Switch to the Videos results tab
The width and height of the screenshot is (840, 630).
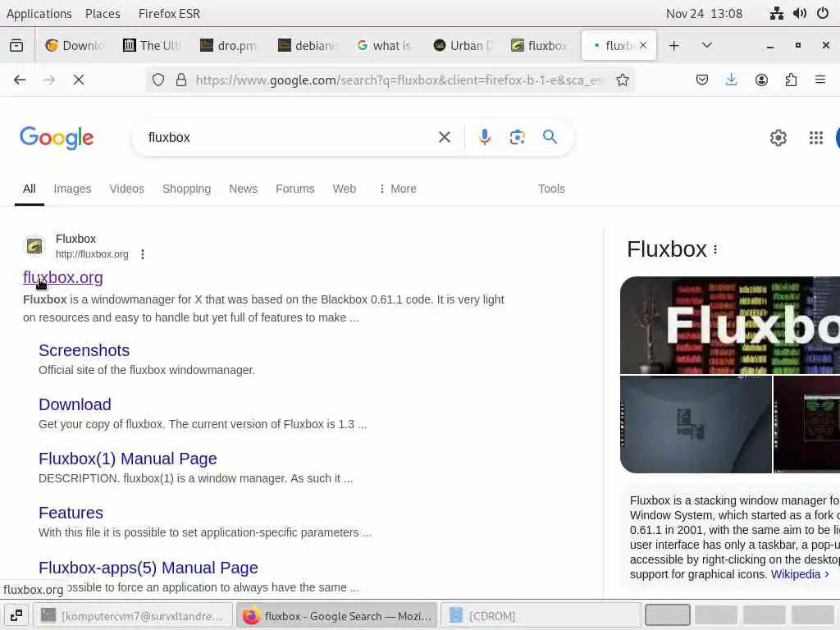(126, 189)
